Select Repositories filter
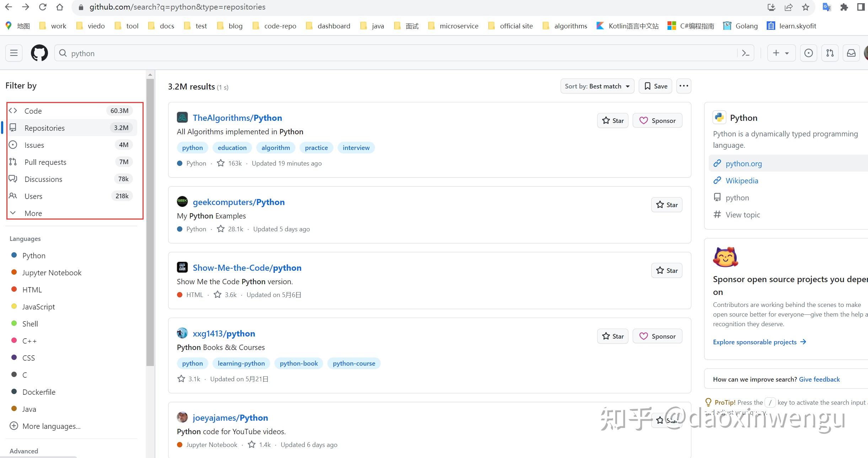Viewport: 868px width, 458px height. pyautogui.click(x=72, y=128)
